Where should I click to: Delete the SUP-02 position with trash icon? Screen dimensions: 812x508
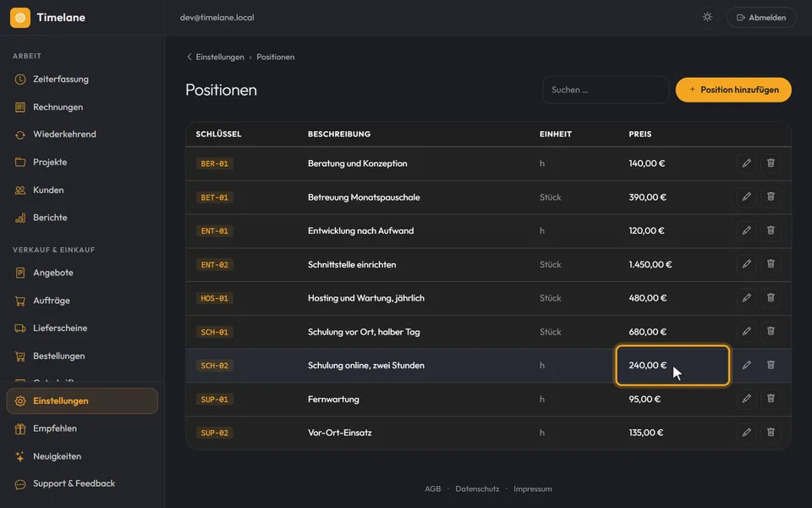click(771, 433)
